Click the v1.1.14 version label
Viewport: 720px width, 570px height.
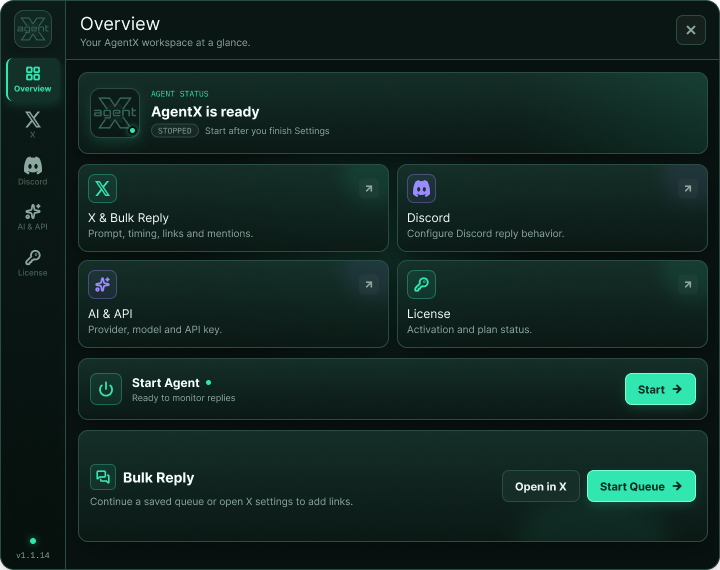tap(33, 555)
